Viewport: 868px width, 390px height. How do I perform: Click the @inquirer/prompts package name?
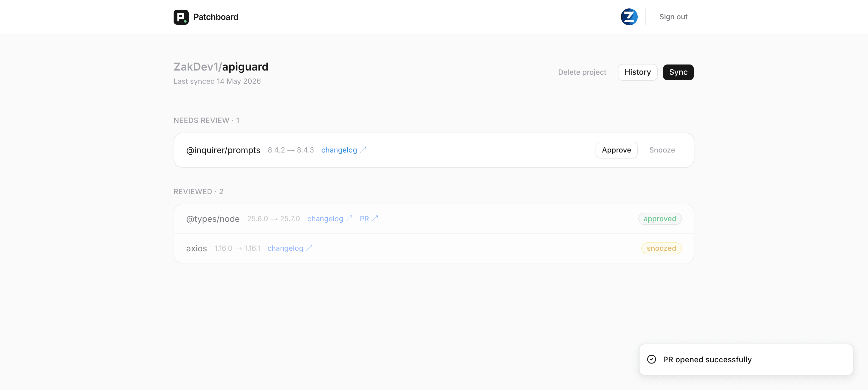[x=223, y=150]
